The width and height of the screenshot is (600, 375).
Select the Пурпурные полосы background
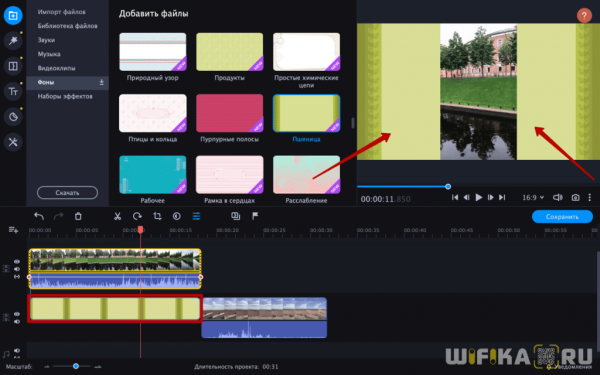(230, 113)
